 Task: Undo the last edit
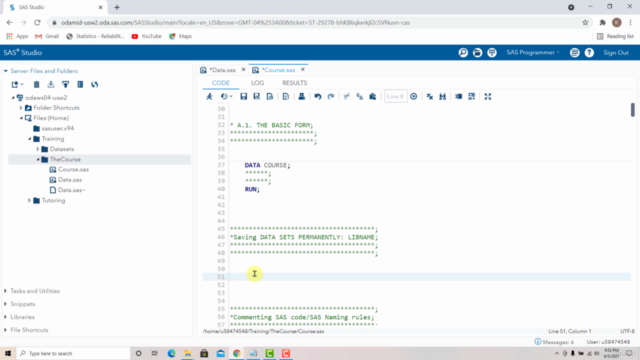click(x=318, y=97)
